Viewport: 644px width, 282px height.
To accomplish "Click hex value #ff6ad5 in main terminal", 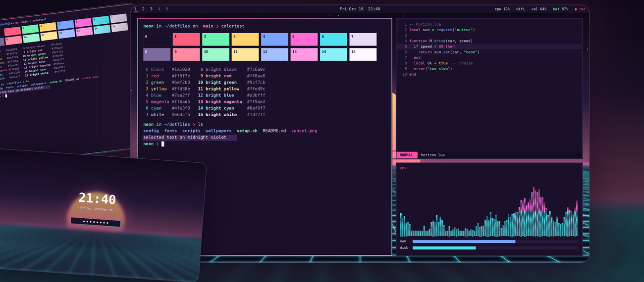I will coord(181,102).
